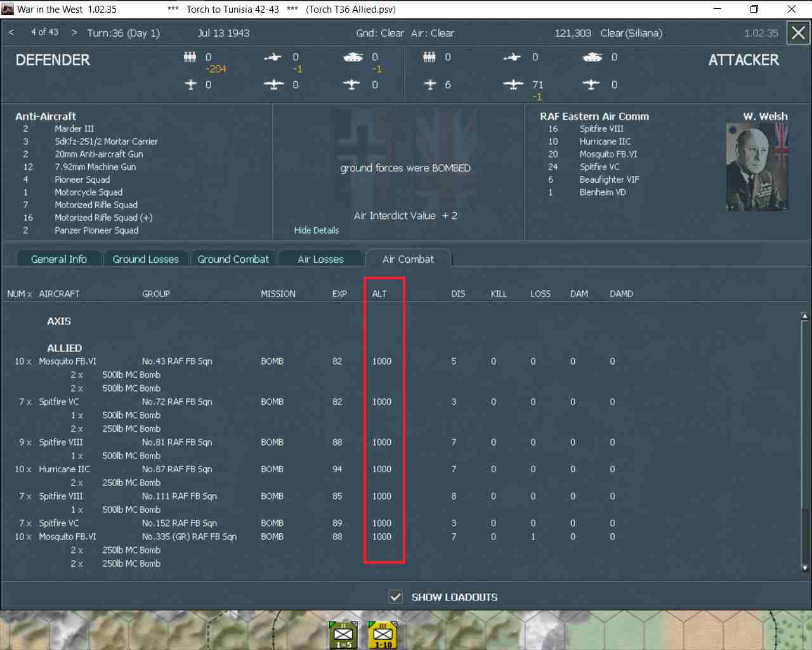Click the attacker tank count icon
Image resolution: width=812 pixels, height=650 pixels.
593,57
